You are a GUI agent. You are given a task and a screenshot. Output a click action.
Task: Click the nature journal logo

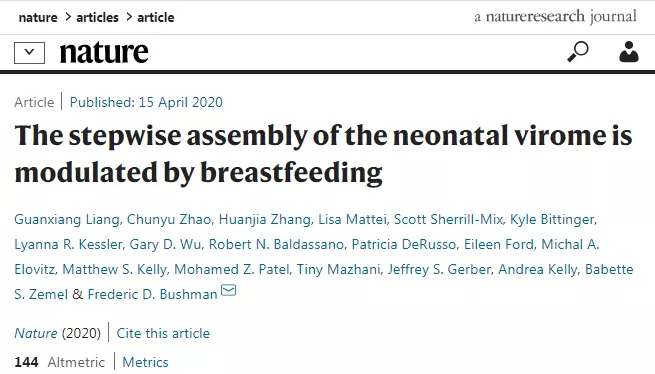coord(104,53)
